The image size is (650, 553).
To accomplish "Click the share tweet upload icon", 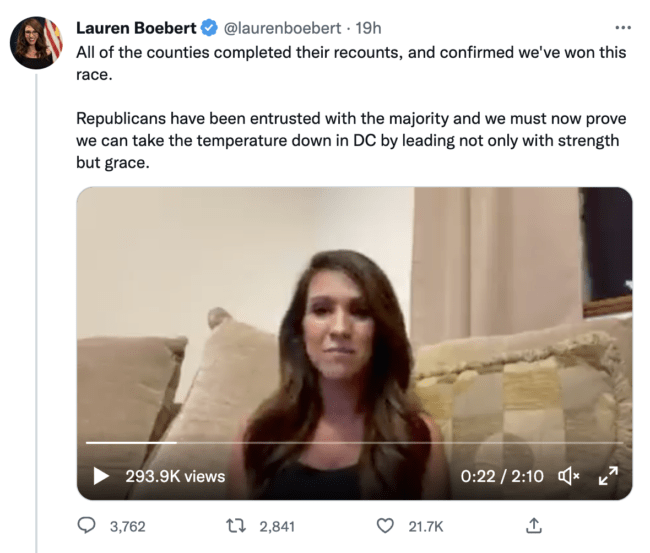I will click(x=533, y=525).
